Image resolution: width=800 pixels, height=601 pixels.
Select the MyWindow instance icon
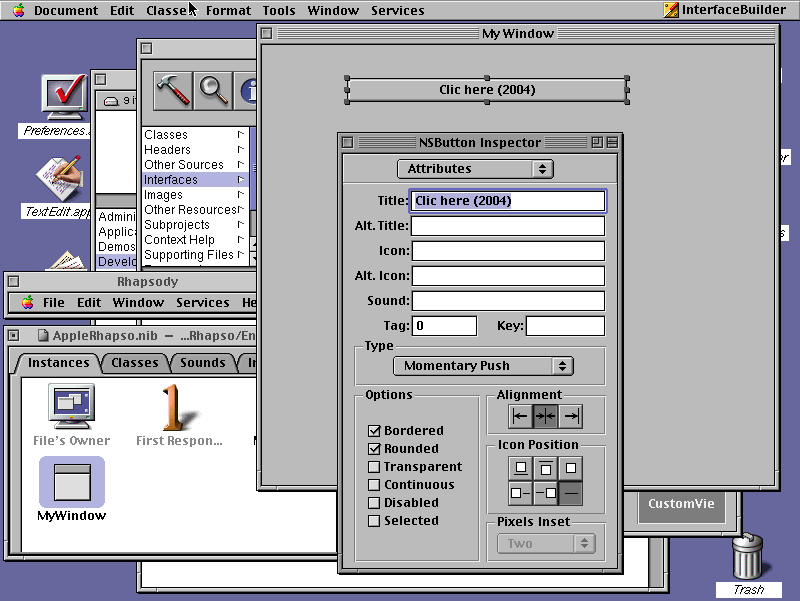(x=72, y=482)
